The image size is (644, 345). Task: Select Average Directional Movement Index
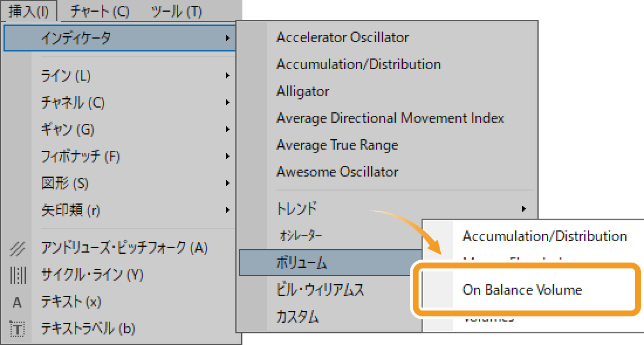(390, 118)
